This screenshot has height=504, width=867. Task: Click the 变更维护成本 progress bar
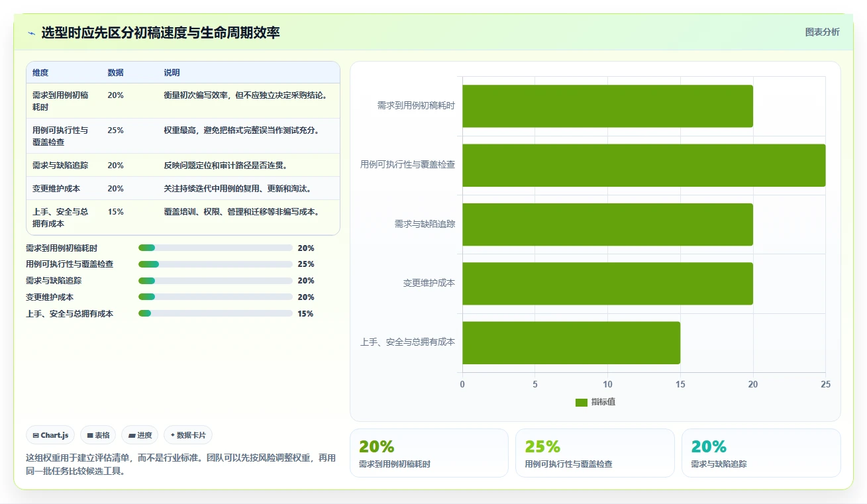coord(215,297)
